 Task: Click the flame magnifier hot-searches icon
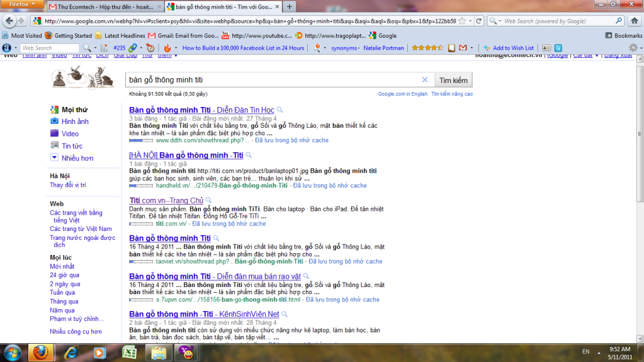coord(317,48)
